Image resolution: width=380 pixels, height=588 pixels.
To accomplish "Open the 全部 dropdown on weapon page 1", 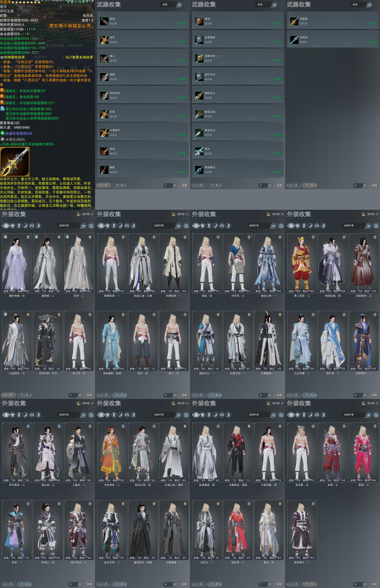I will [x=172, y=5].
